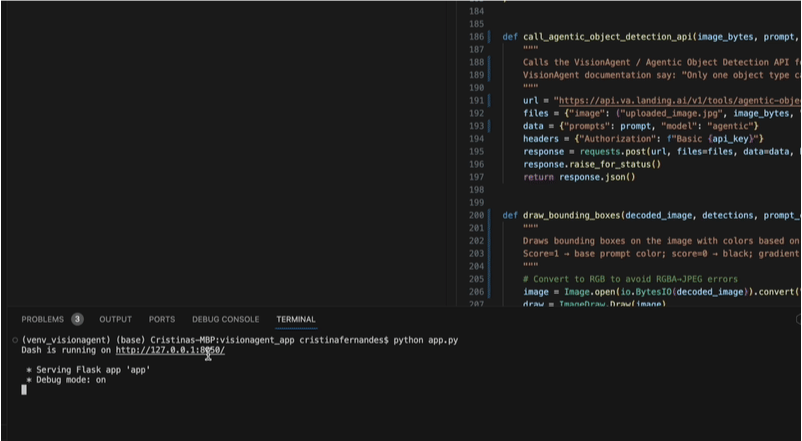
Task: Click line number 186 in the gutter
Action: 476,37
